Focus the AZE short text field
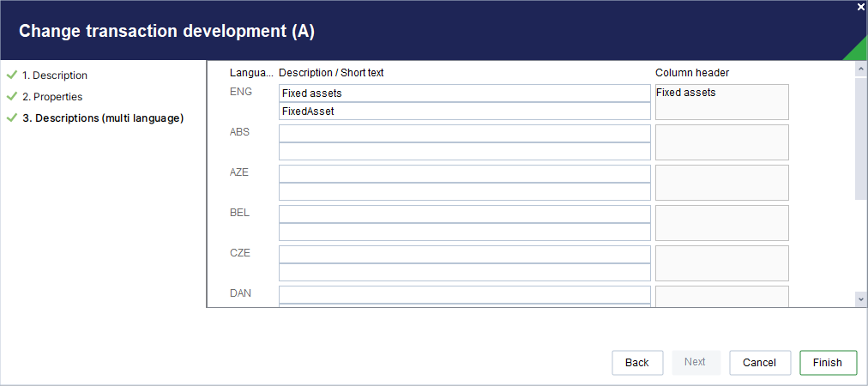 pyautogui.click(x=464, y=191)
